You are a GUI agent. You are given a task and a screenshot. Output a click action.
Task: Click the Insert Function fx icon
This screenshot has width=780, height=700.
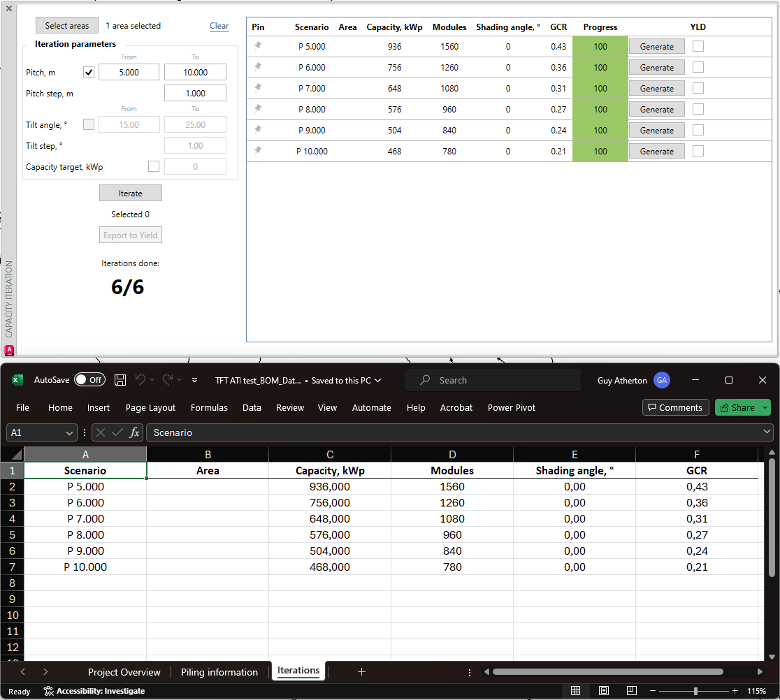[135, 432]
